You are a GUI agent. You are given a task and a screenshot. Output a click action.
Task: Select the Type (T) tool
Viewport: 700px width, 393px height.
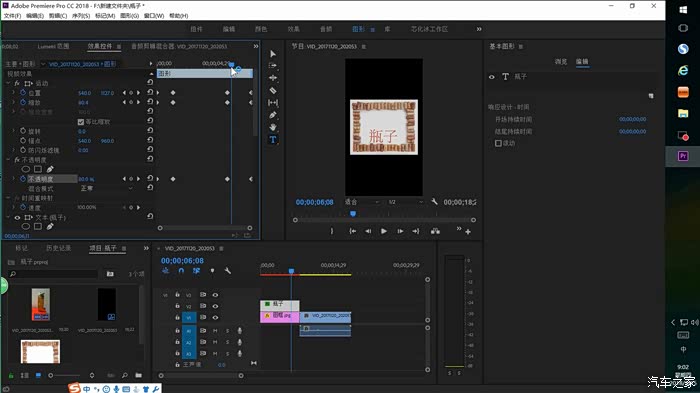(273, 140)
